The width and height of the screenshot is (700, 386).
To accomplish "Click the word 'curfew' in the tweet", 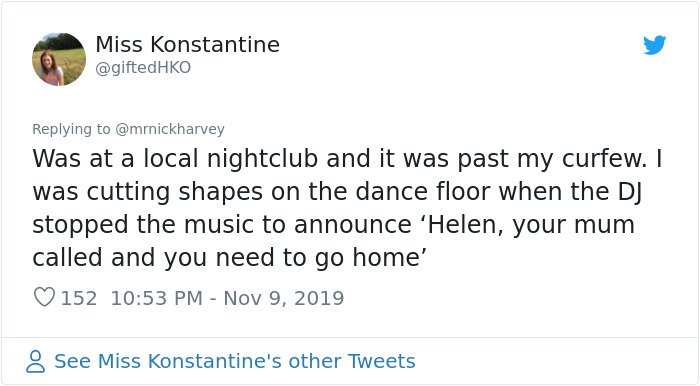I will point(601,159).
